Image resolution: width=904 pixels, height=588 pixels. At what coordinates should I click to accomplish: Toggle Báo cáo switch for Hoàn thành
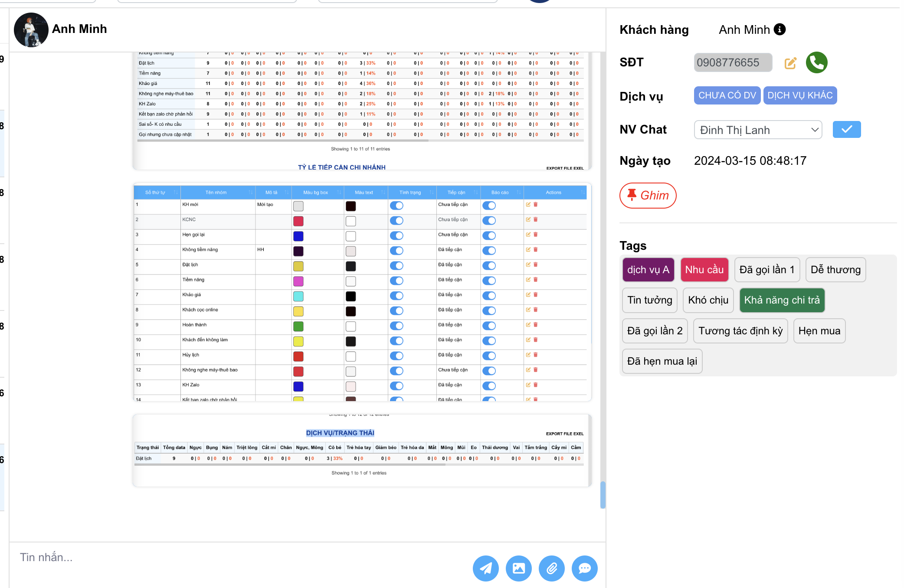coord(489,326)
